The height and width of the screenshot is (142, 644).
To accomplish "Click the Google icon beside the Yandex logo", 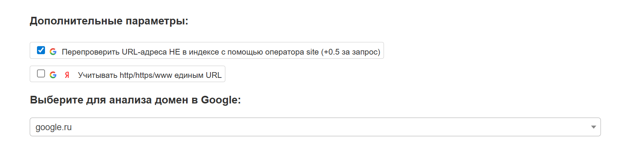I will click(x=53, y=75).
